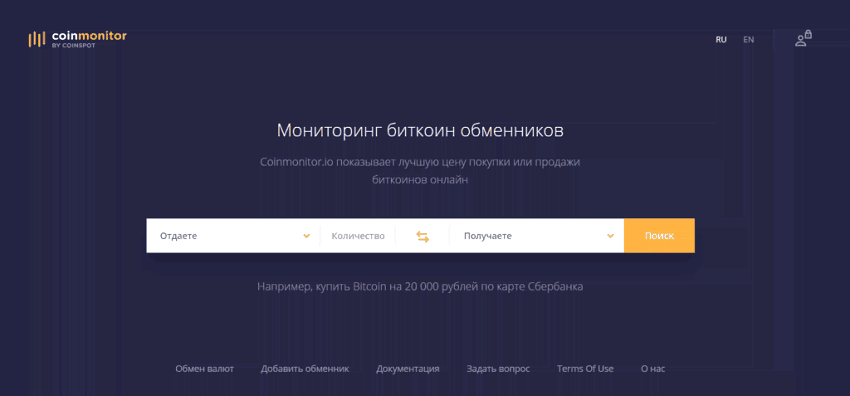Open the Отдаете currency dropdown
850x396 pixels.
tap(233, 236)
